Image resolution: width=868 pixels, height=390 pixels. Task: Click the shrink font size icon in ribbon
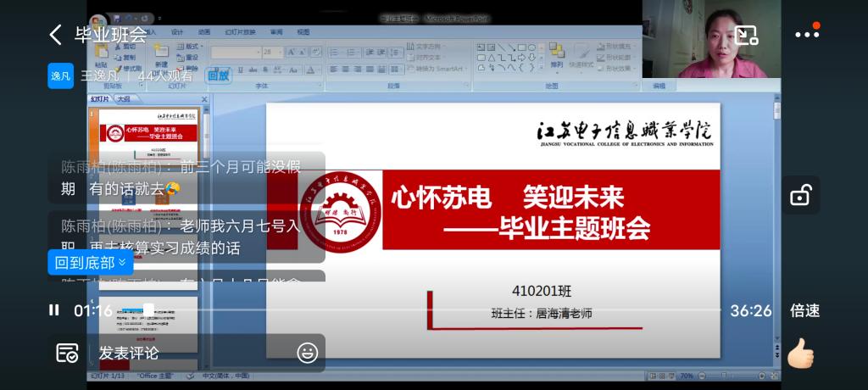click(x=303, y=52)
